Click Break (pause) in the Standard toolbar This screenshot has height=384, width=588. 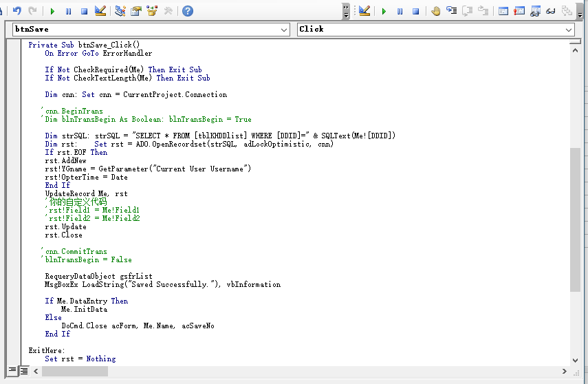68,11
